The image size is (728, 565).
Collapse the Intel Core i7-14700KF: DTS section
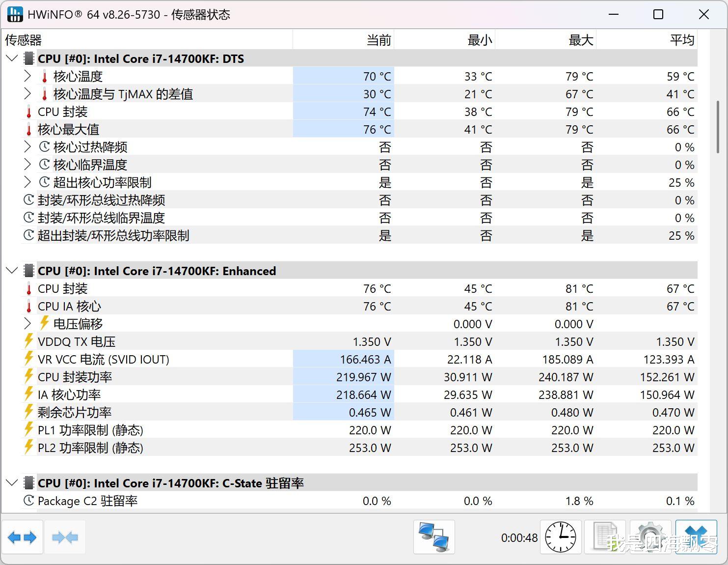click(12, 58)
